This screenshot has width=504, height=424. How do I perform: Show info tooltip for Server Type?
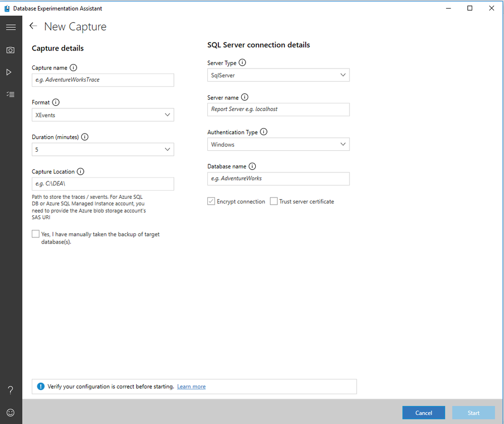242,63
